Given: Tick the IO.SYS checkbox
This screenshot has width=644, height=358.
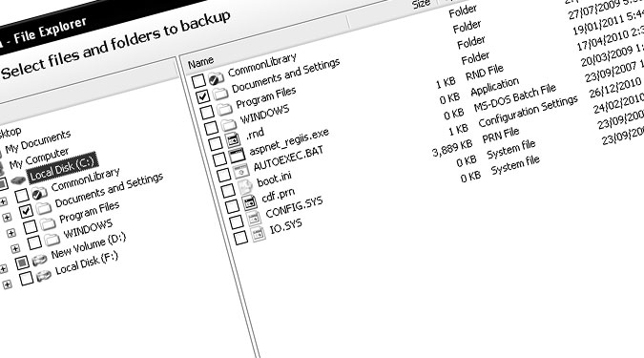Looking at the screenshot, I should click(240, 238).
